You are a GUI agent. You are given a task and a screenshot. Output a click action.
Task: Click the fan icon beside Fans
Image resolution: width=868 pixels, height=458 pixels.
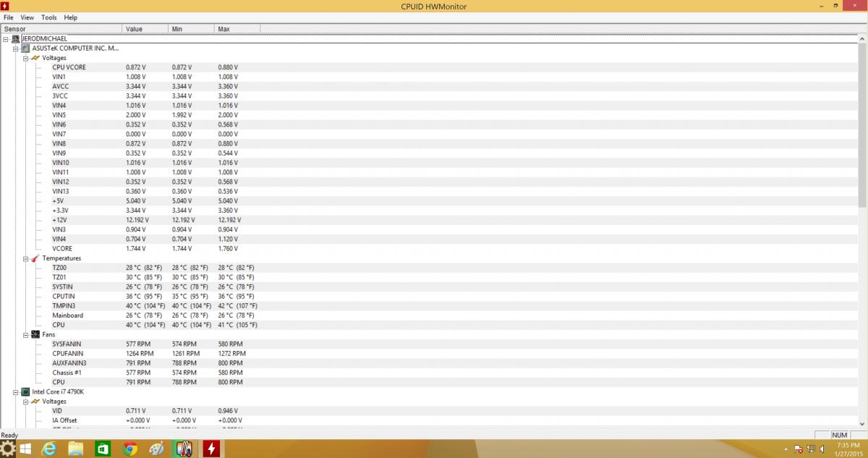coord(35,334)
